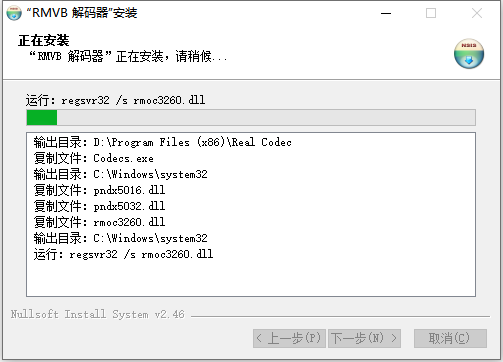Click the status text above progress bar
The image size is (503, 362).
(115, 100)
